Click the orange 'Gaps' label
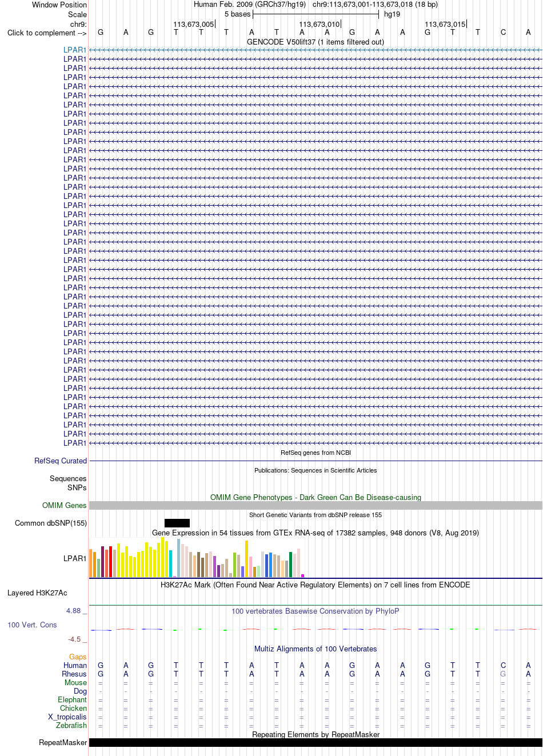Image resolution: width=543 pixels, height=756 pixels. tap(78, 657)
